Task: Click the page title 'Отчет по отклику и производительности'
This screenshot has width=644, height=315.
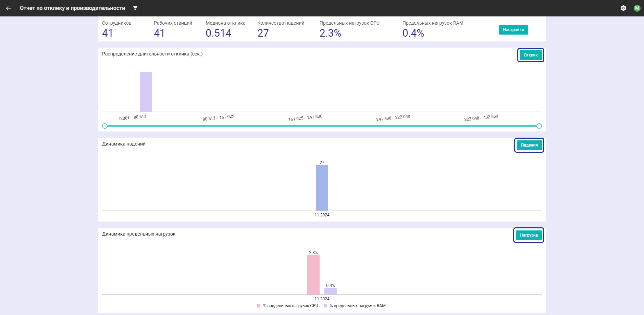Action: tap(73, 8)
